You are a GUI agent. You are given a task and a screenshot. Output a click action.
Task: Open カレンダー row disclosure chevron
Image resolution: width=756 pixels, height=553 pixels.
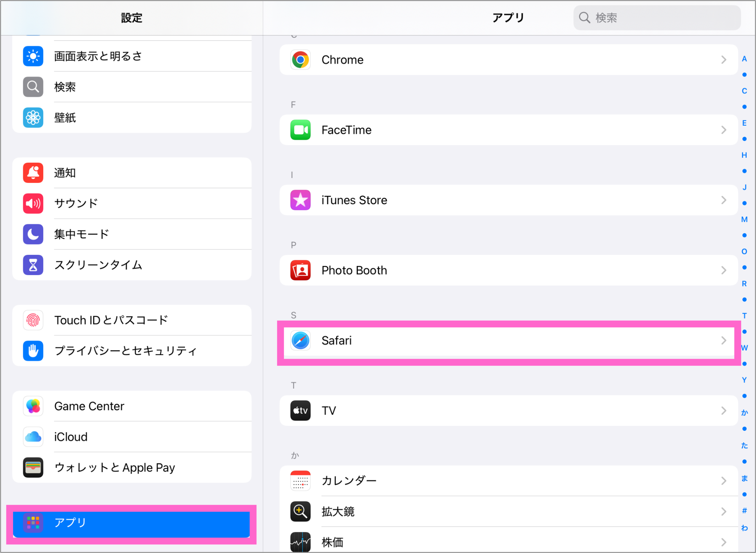click(724, 481)
